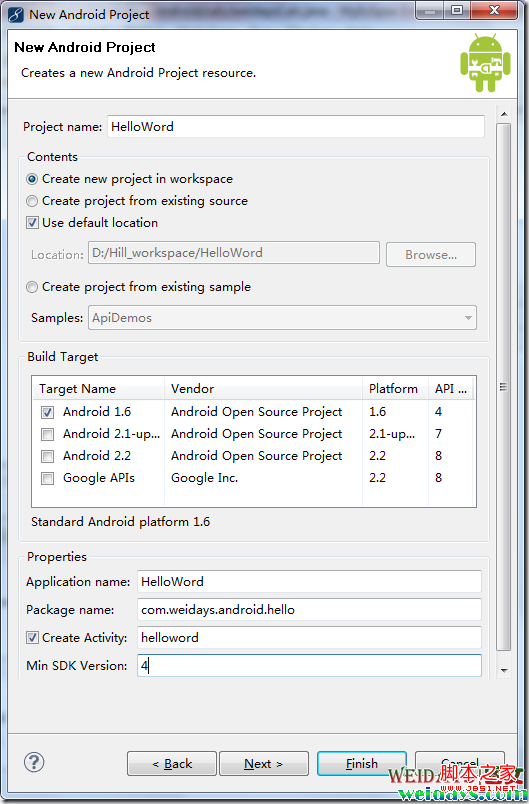
Task: Sort by the Vendor column header
Action: (263, 389)
